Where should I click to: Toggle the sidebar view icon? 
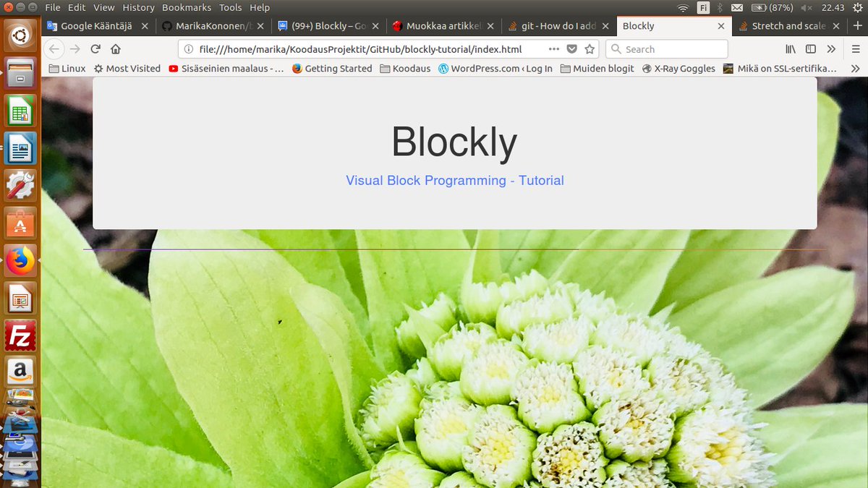811,49
